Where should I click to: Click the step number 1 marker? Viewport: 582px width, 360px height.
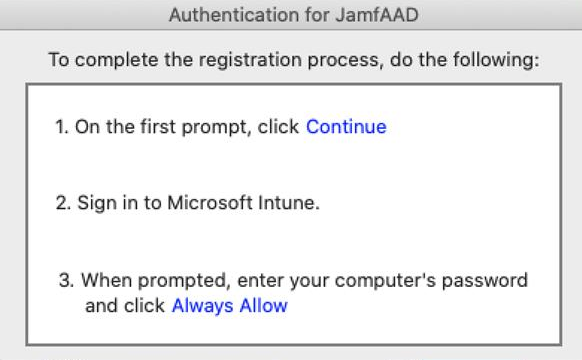[62, 127]
